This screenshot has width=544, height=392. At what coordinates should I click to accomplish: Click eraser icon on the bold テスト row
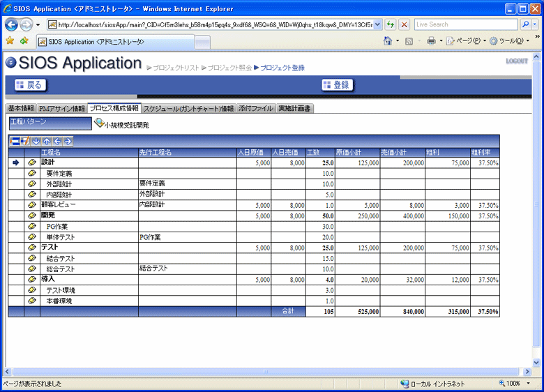32,248
